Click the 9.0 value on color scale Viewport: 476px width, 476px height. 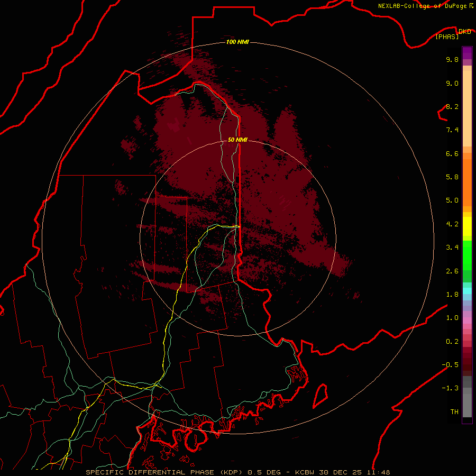point(452,83)
